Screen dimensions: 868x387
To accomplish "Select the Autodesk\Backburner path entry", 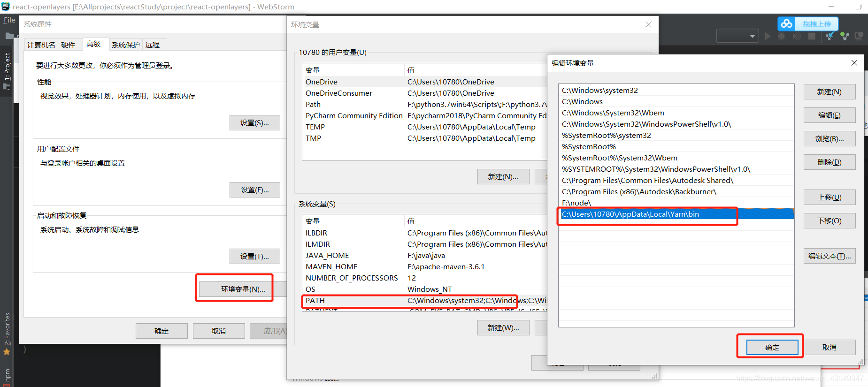I will [676, 191].
